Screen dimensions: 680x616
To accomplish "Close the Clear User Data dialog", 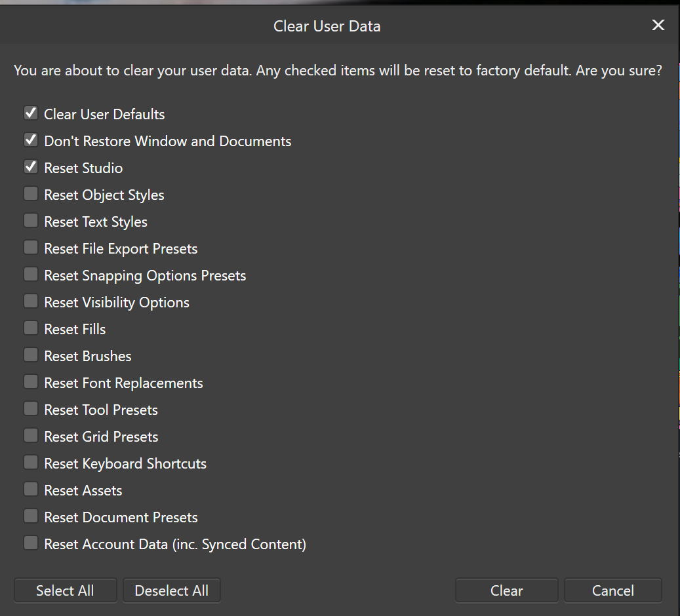I will pyautogui.click(x=658, y=26).
